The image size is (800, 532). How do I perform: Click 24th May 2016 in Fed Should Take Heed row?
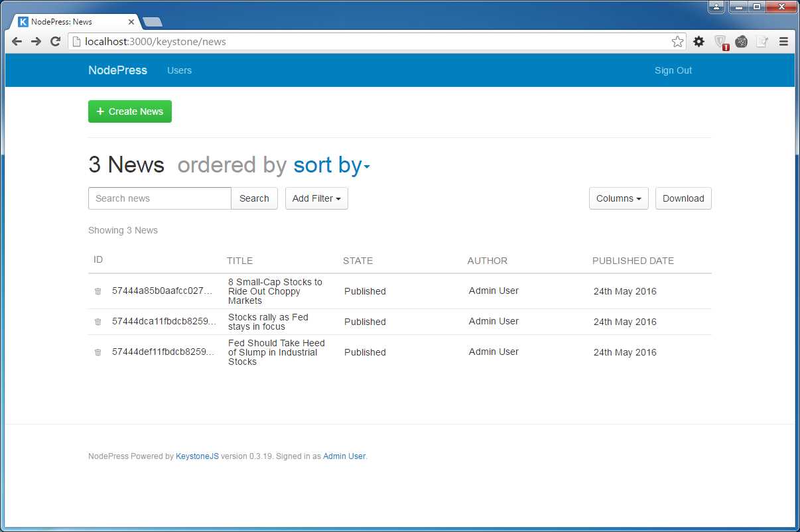pyautogui.click(x=625, y=352)
